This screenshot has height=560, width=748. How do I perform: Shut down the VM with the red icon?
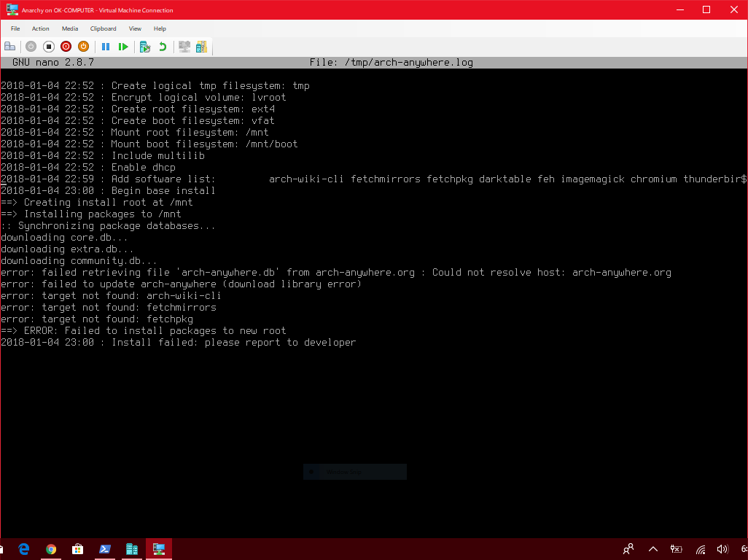point(66,46)
